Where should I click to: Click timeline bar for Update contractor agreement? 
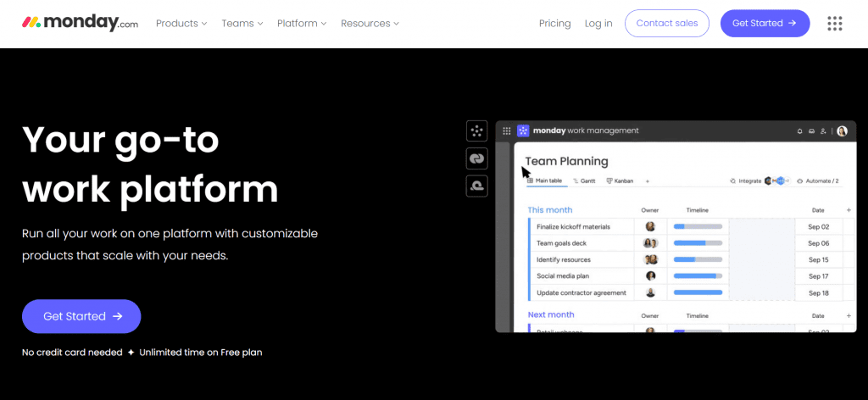point(698,292)
